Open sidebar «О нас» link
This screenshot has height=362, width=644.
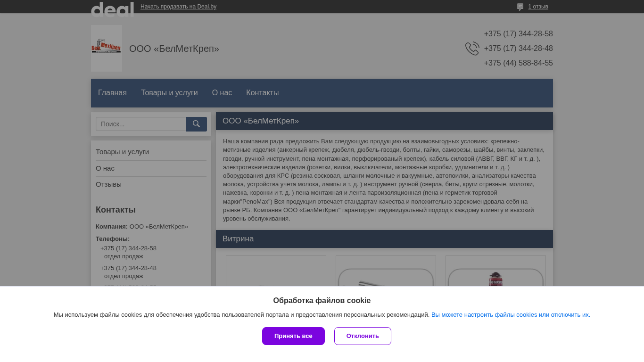[105, 168]
